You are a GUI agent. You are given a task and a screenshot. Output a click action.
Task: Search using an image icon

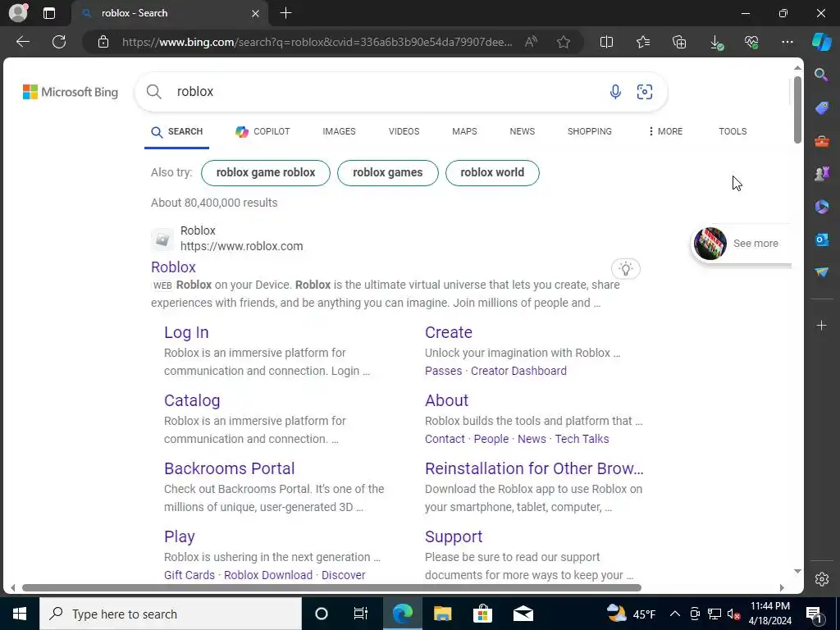pyautogui.click(x=645, y=92)
